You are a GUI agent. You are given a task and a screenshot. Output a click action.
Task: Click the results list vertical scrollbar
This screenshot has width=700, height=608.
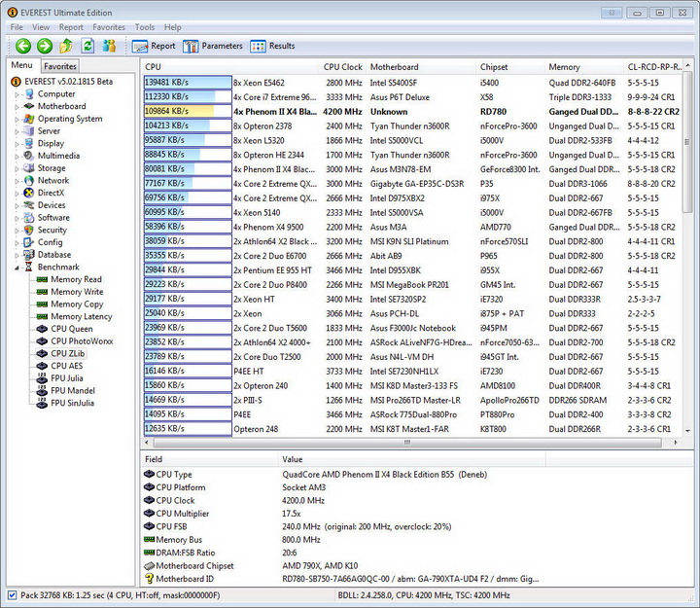pyautogui.click(x=686, y=142)
